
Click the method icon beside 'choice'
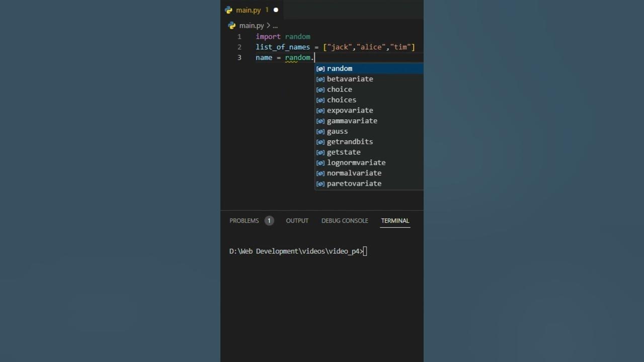(320, 89)
